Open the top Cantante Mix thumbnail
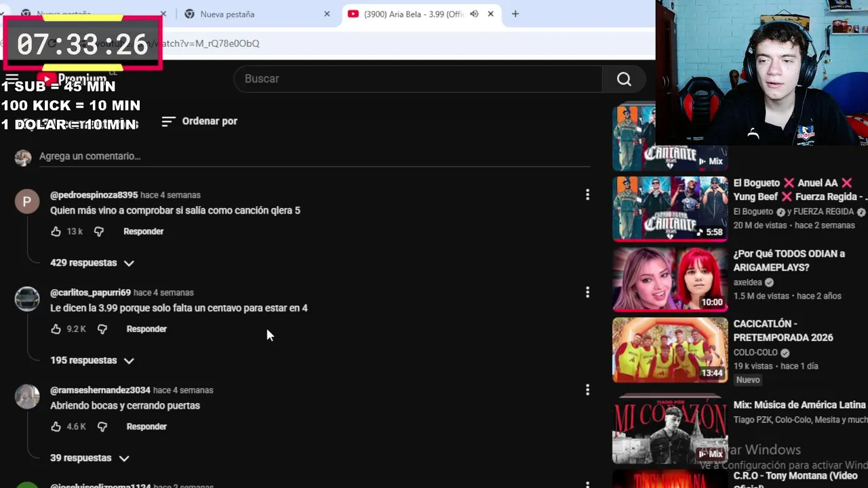 pos(670,138)
